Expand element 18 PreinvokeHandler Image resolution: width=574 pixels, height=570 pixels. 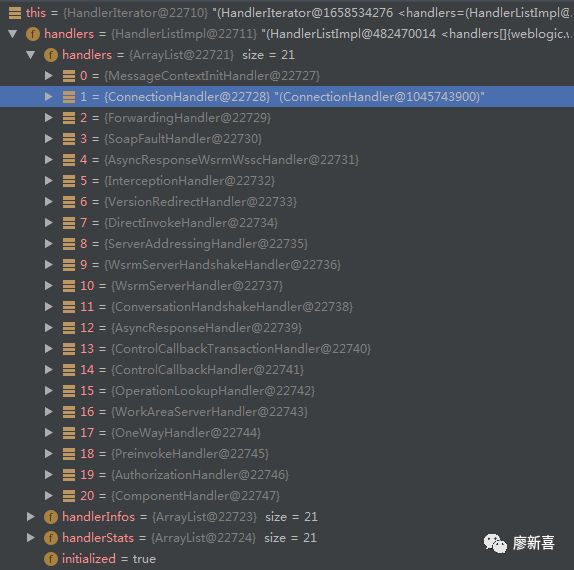(x=48, y=454)
